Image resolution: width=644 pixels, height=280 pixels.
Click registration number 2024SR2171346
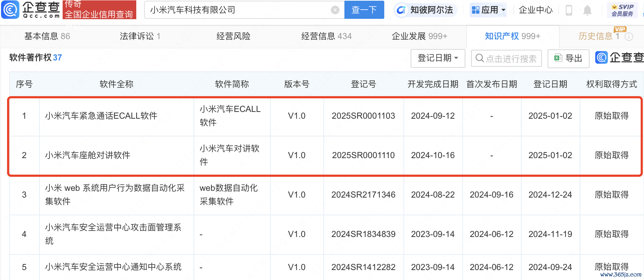pos(363,195)
